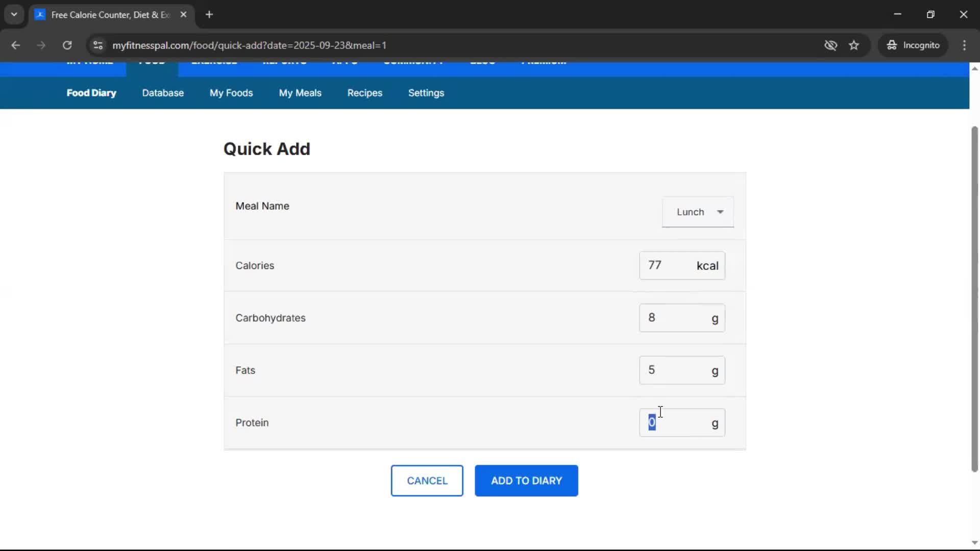
Task: Click the Fats label
Action: [245, 370]
